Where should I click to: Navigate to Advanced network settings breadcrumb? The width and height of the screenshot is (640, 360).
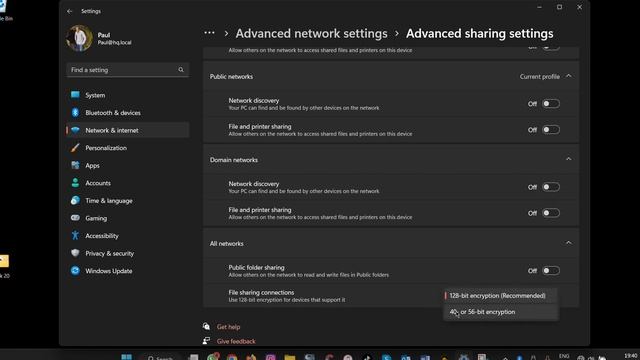pyautogui.click(x=311, y=33)
